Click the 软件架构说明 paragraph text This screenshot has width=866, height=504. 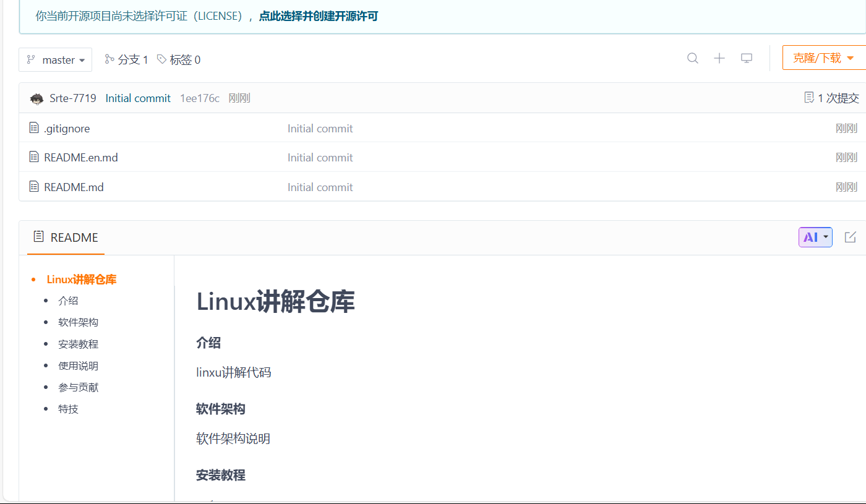tap(233, 438)
